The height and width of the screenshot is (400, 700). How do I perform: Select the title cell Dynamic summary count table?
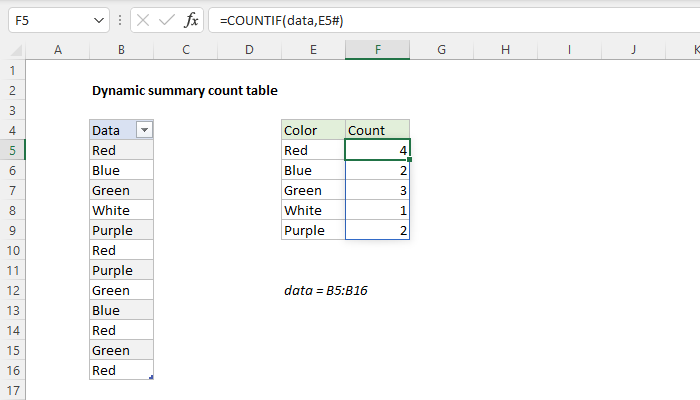(185, 90)
